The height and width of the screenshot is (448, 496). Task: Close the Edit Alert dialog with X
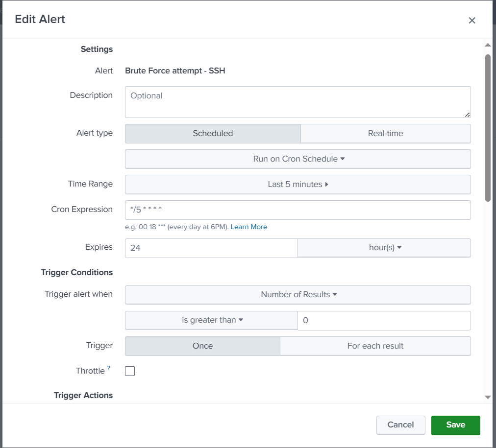pyautogui.click(x=471, y=21)
